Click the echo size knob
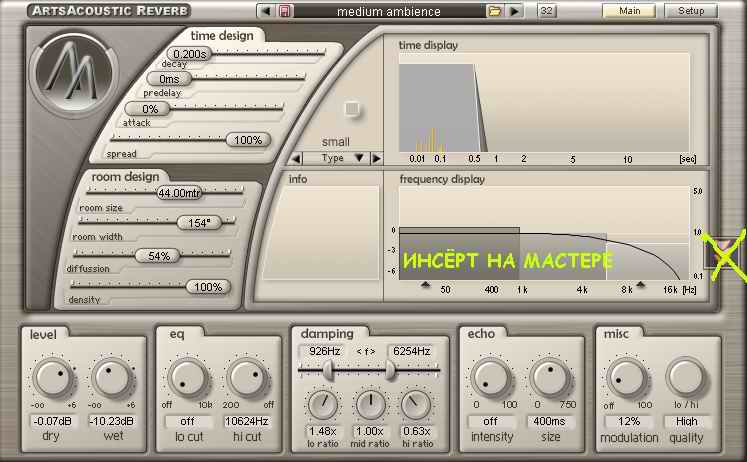The height and width of the screenshot is (462, 747). [550, 378]
